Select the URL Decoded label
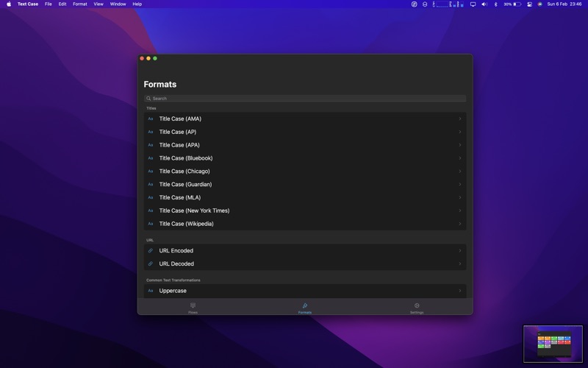This screenshot has height=368, width=588. (176, 263)
